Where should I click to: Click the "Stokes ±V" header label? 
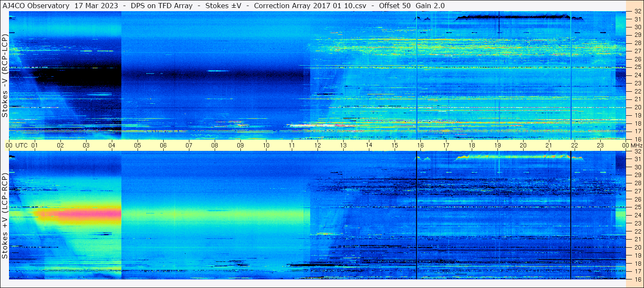coord(223,6)
